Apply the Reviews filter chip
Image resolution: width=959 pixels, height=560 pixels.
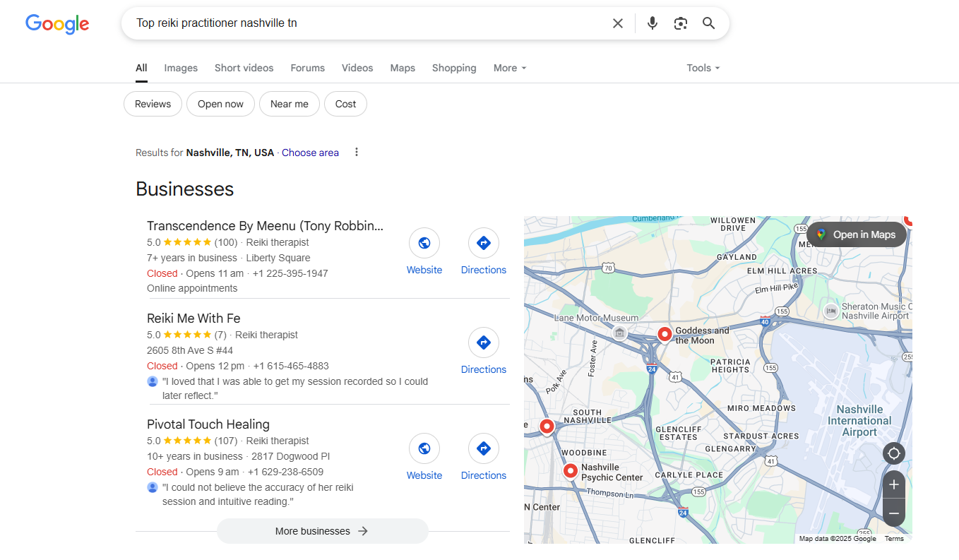click(153, 104)
